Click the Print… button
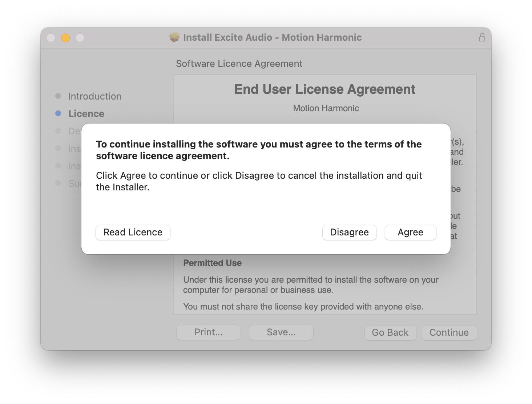 pos(209,332)
